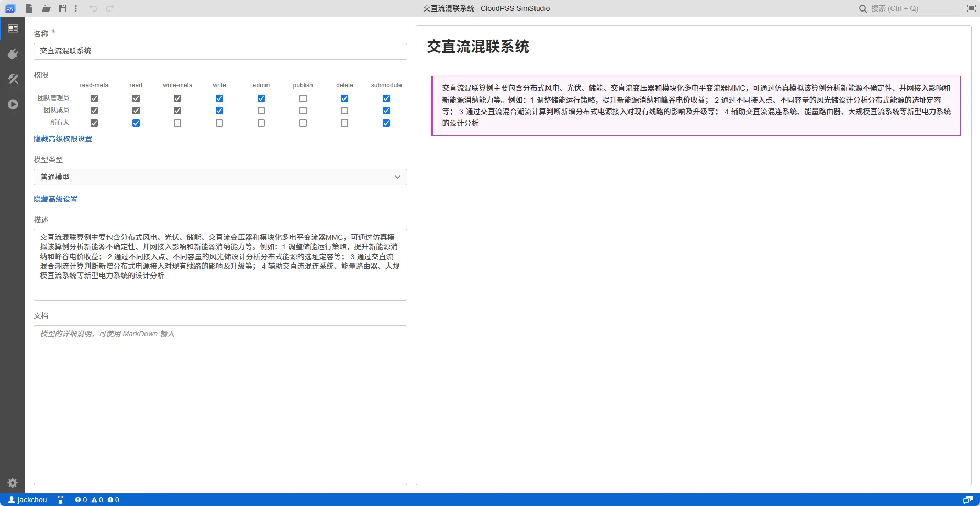Screen dimensions: 980x506
Task: Toggle fullscreen icon at top right
Action: coord(971,8)
